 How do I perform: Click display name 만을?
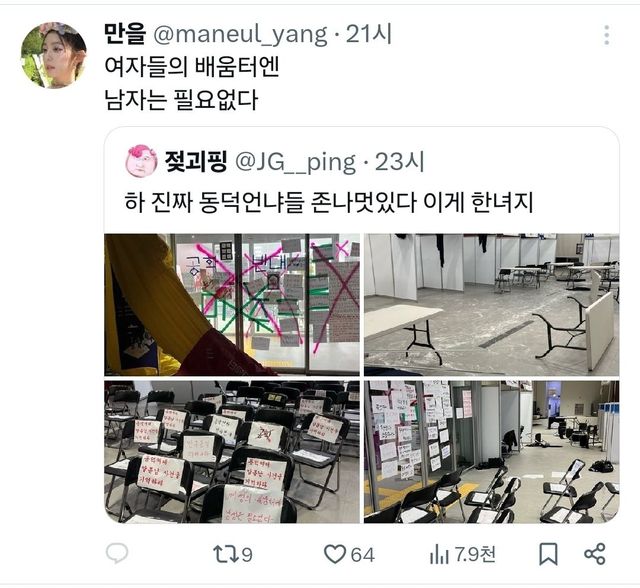click(x=125, y=33)
